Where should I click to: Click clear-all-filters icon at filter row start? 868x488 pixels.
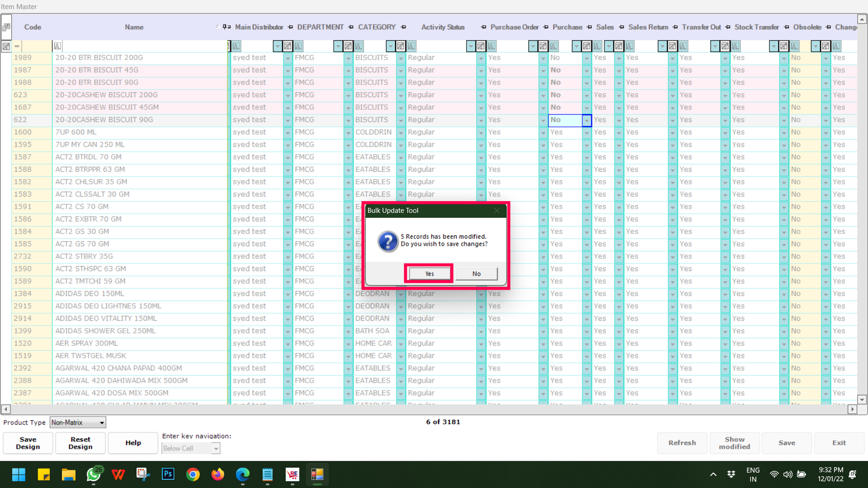[x=6, y=46]
